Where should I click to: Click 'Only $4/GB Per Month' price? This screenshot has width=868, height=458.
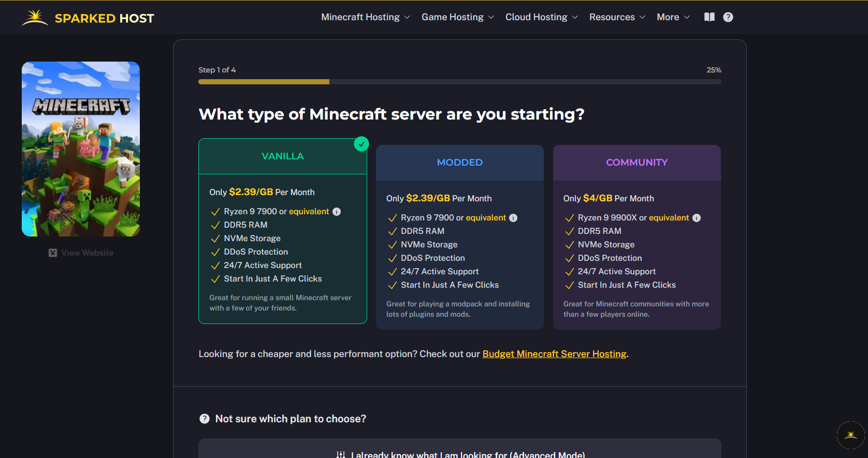pos(609,198)
